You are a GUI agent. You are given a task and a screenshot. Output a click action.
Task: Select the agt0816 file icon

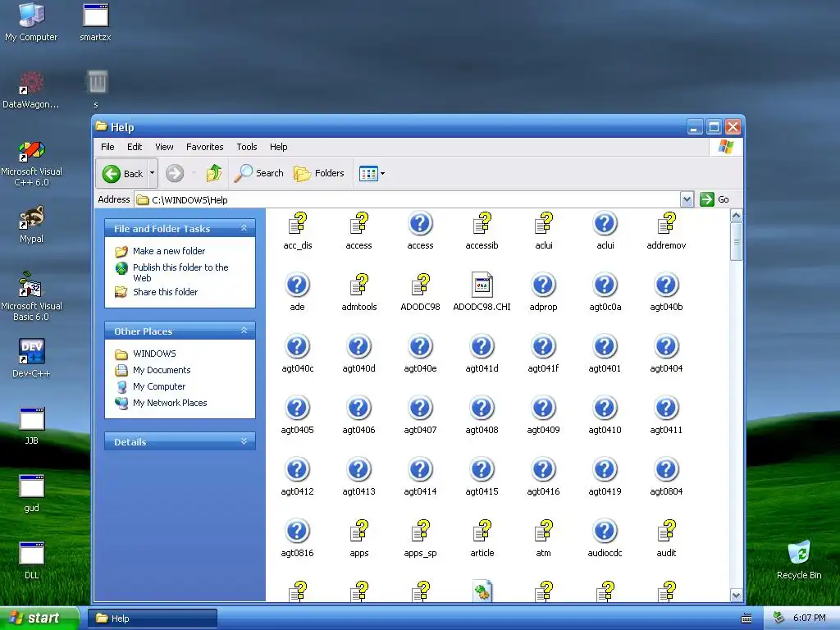(x=297, y=532)
